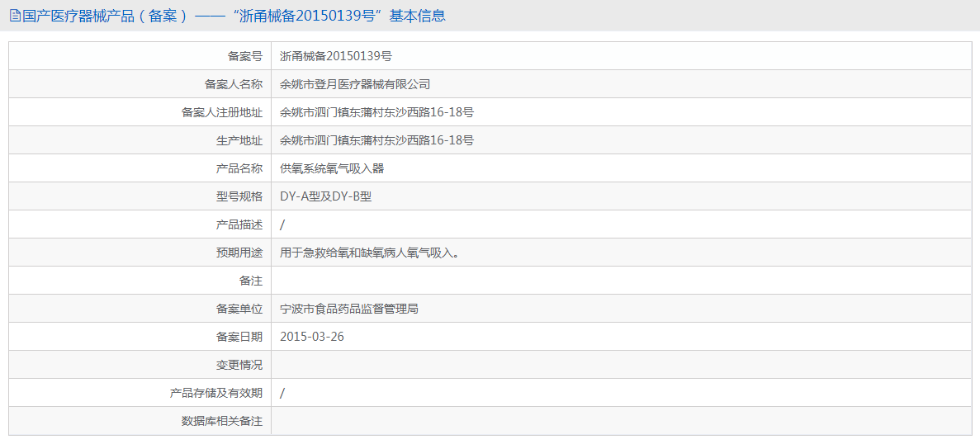Select the date value '2015-03-26'
The width and height of the screenshot is (980, 444).
(312, 338)
